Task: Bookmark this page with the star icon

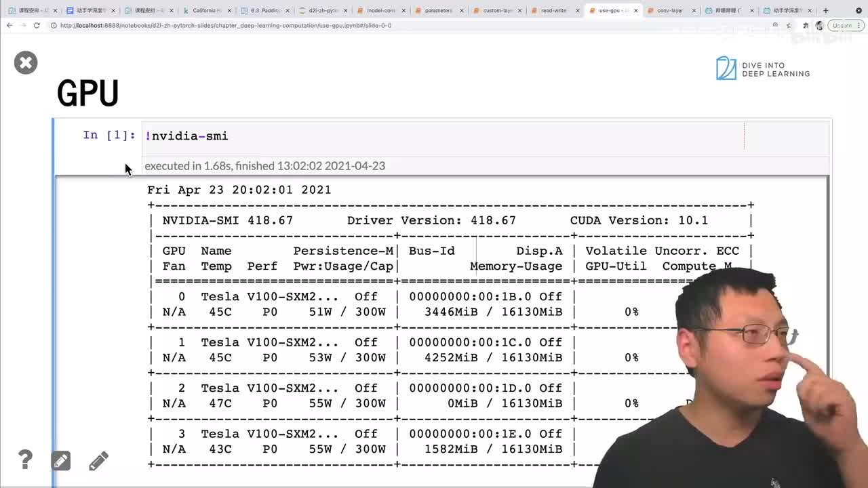Action: (788, 25)
